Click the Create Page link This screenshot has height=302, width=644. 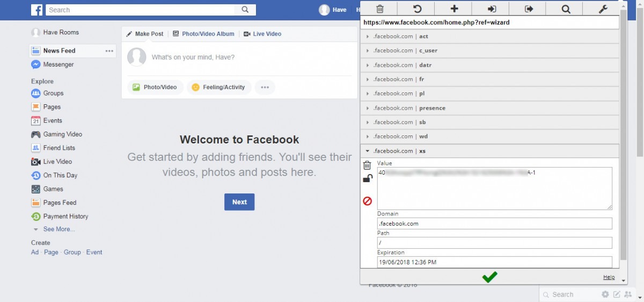point(52,252)
